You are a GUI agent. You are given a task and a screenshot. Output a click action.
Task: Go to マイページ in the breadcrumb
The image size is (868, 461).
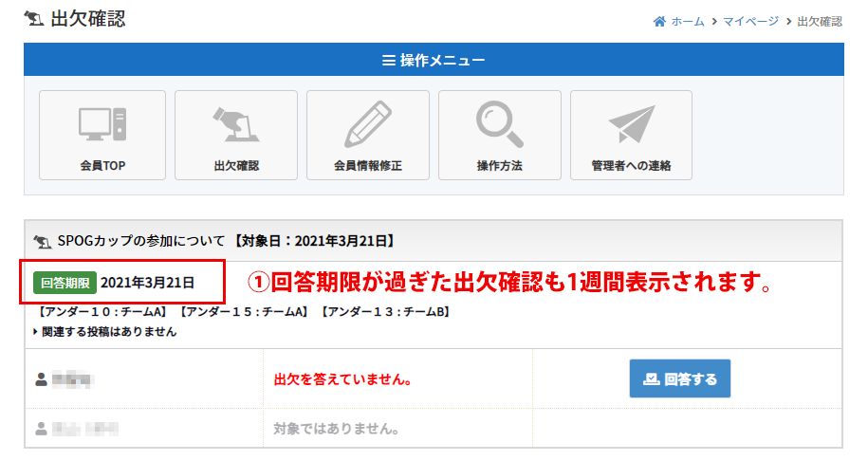click(x=750, y=21)
